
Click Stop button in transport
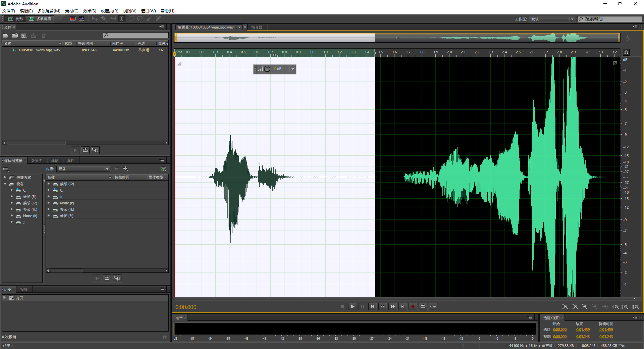(342, 306)
